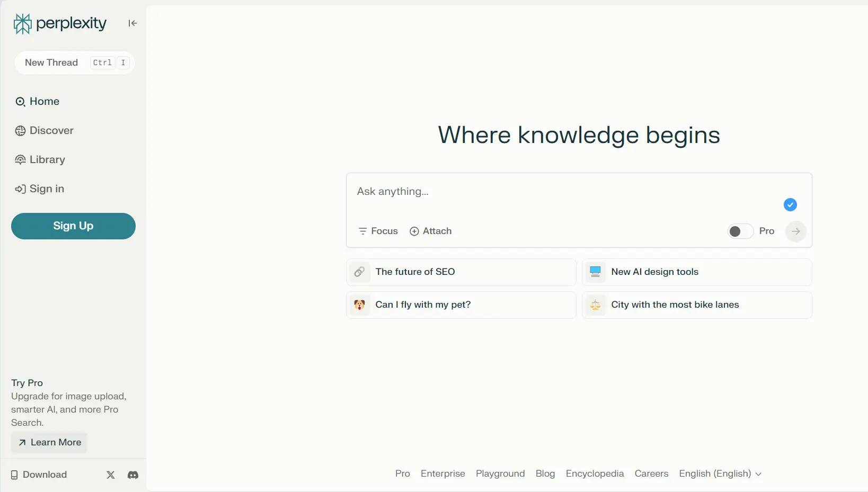The width and height of the screenshot is (868, 492).
Task: Click the Attach button
Action: tap(430, 231)
